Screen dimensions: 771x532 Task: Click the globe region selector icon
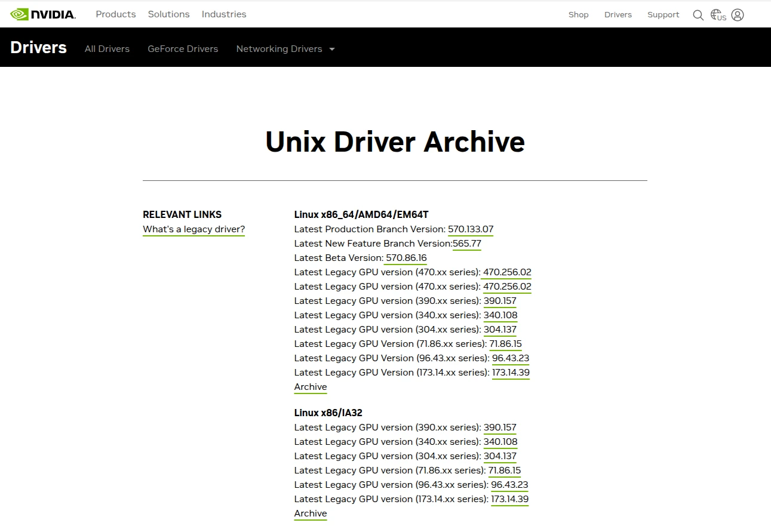717,15
